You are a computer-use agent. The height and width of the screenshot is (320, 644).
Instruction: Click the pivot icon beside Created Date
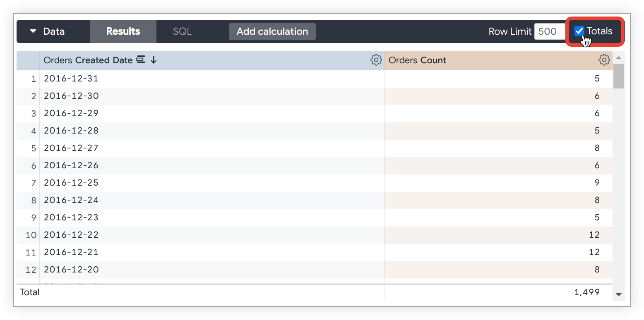(x=140, y=60)
